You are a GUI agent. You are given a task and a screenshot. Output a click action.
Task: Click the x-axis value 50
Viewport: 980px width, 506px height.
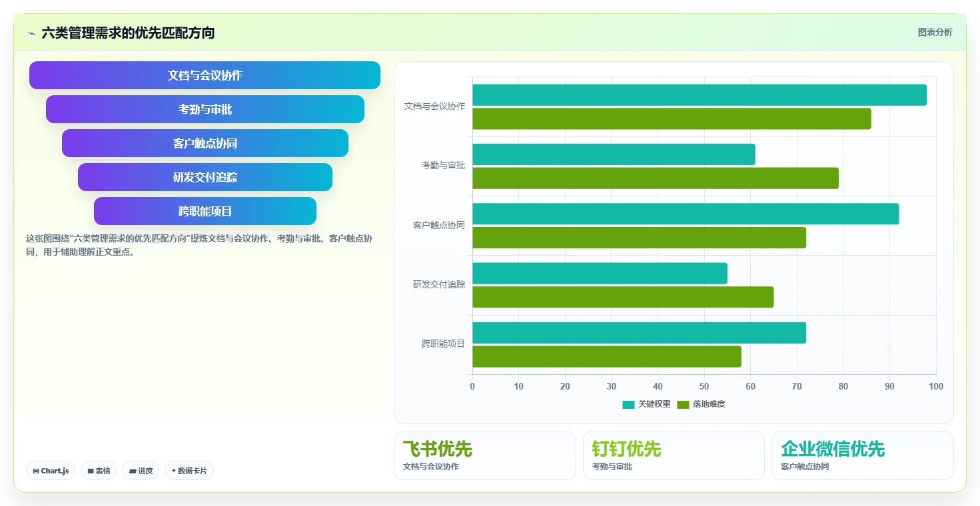[704, 386]
